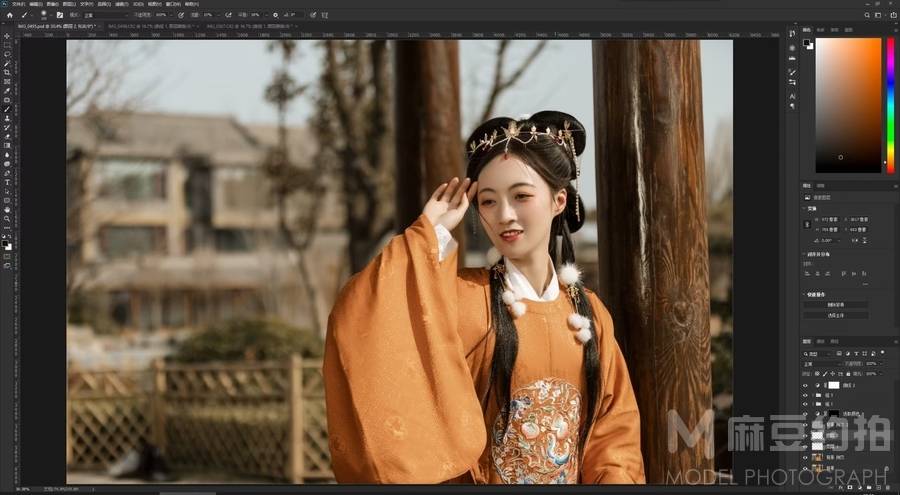Collapse the Quick Actions section
This screenshot has width=900, height=495.
[805, 294]
